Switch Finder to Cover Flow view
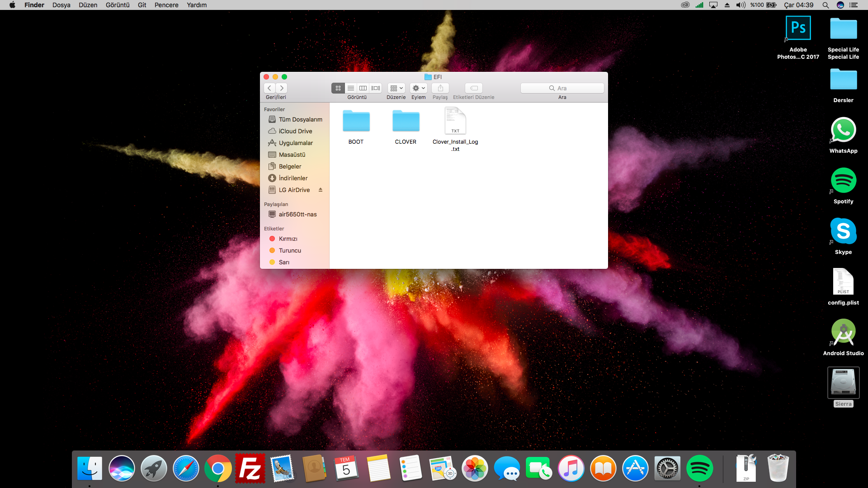 (376, 88)
